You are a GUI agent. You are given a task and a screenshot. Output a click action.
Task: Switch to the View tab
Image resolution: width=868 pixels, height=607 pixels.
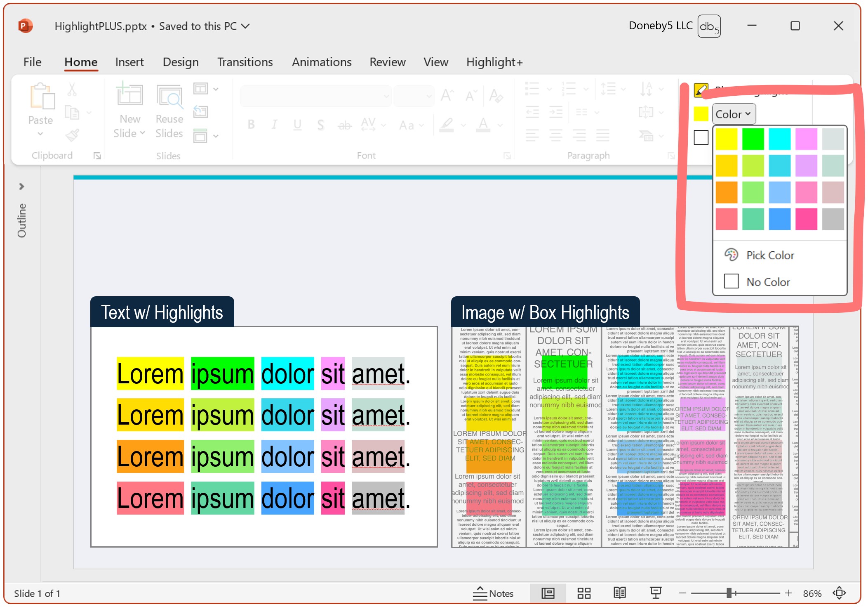pyautogui.click(x=435, y=62)
